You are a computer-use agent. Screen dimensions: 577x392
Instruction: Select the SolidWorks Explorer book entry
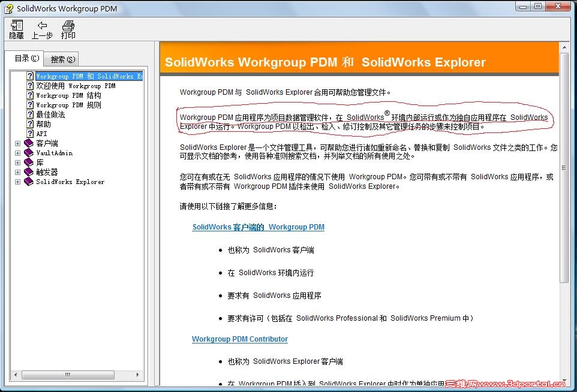tap(70, 182)
